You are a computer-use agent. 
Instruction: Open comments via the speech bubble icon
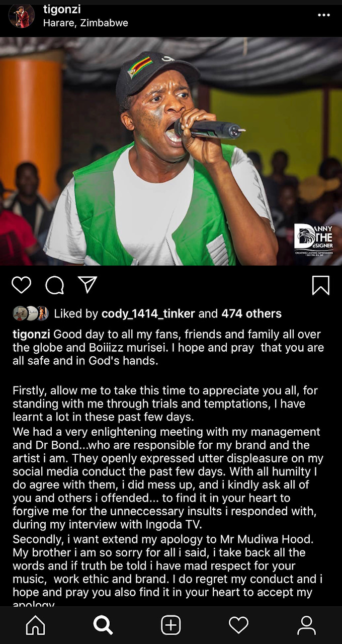54,285
